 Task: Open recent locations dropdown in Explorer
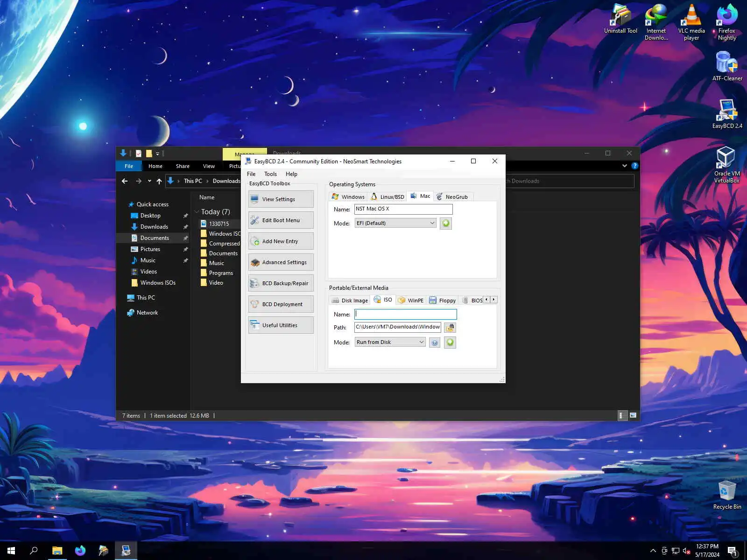point(149,181)
